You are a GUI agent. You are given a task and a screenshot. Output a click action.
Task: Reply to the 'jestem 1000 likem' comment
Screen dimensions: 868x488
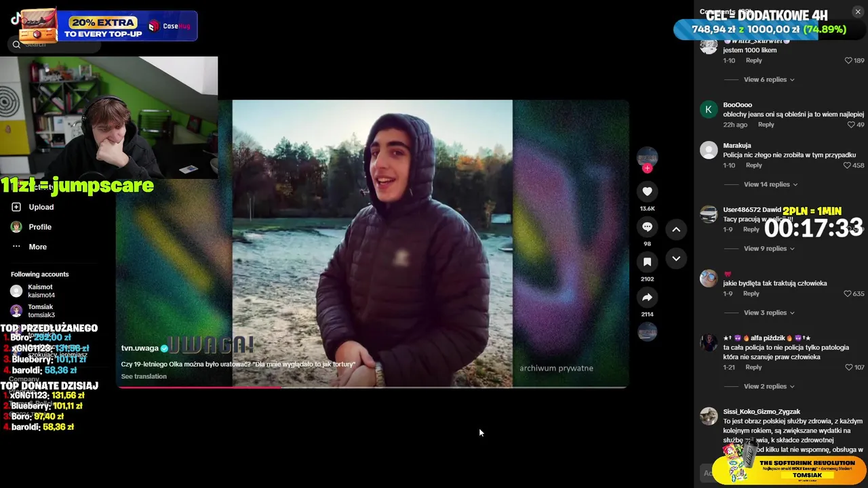(754, 60)
